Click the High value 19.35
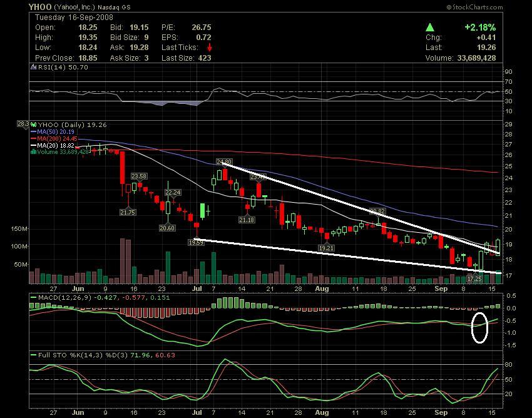 (x=88, y=38)
